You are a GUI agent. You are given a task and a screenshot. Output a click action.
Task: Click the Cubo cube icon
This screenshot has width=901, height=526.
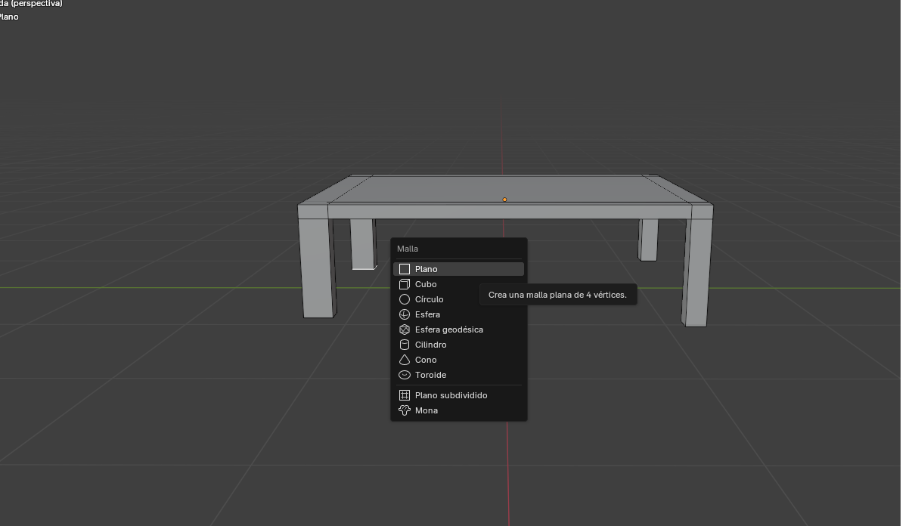coord(404,284)
